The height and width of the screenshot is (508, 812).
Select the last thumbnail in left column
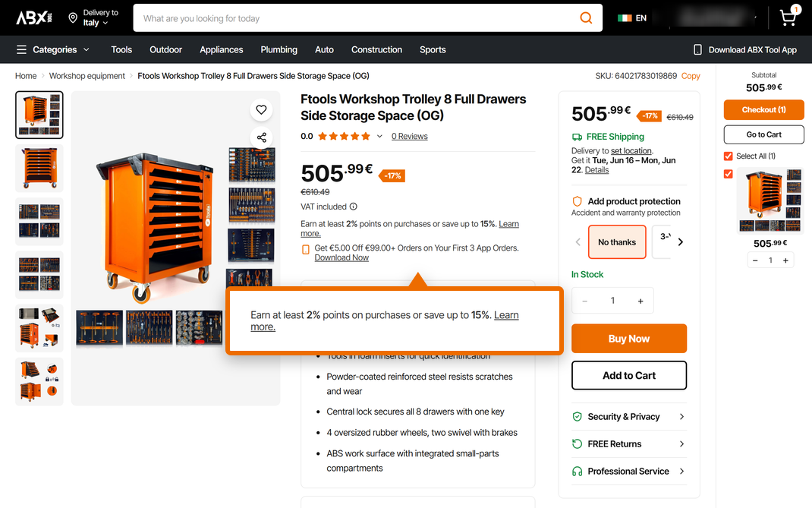[39, 381]
